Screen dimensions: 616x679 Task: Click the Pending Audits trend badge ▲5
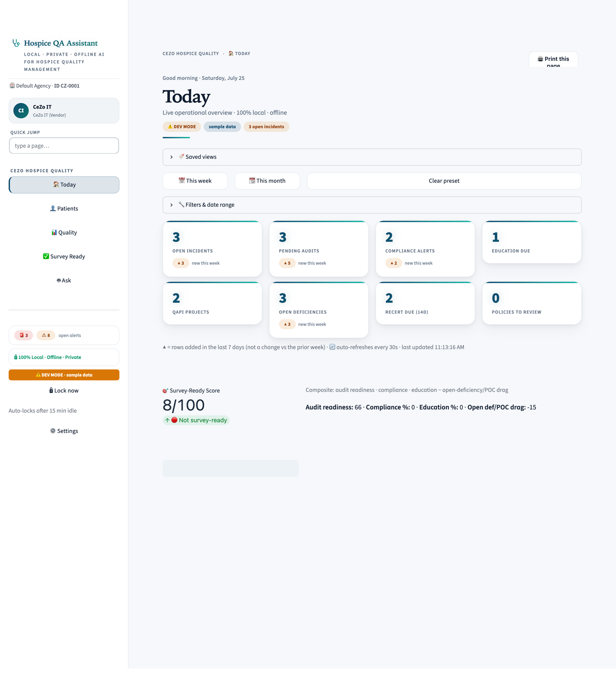coord(287,263)
